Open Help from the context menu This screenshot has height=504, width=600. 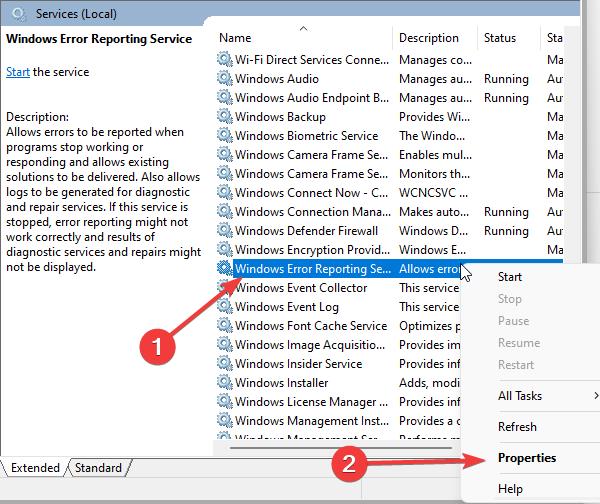click(x=510, y=489)
